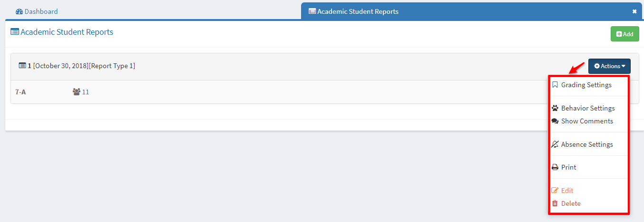Expand the Actions dropdown caret
Image resolution: width=644 pixels, height=222 pixels.
coord(623,67)
